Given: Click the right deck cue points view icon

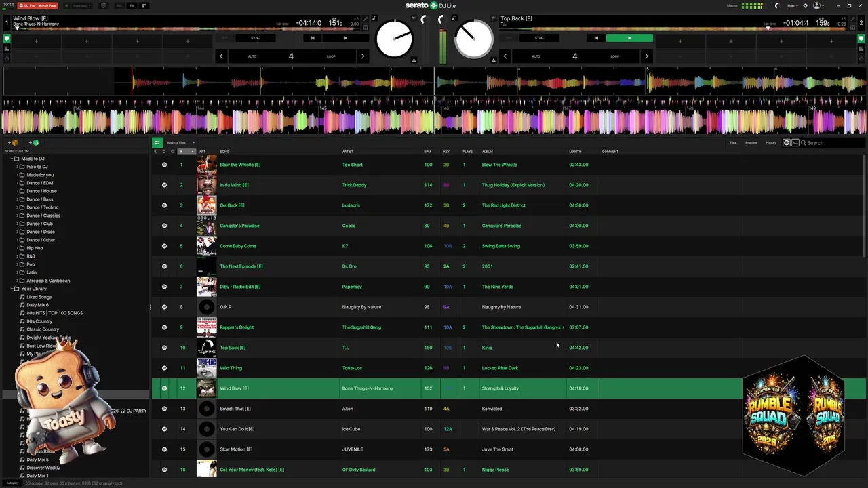Looking at the screenshot, I should tap(861, 39).
